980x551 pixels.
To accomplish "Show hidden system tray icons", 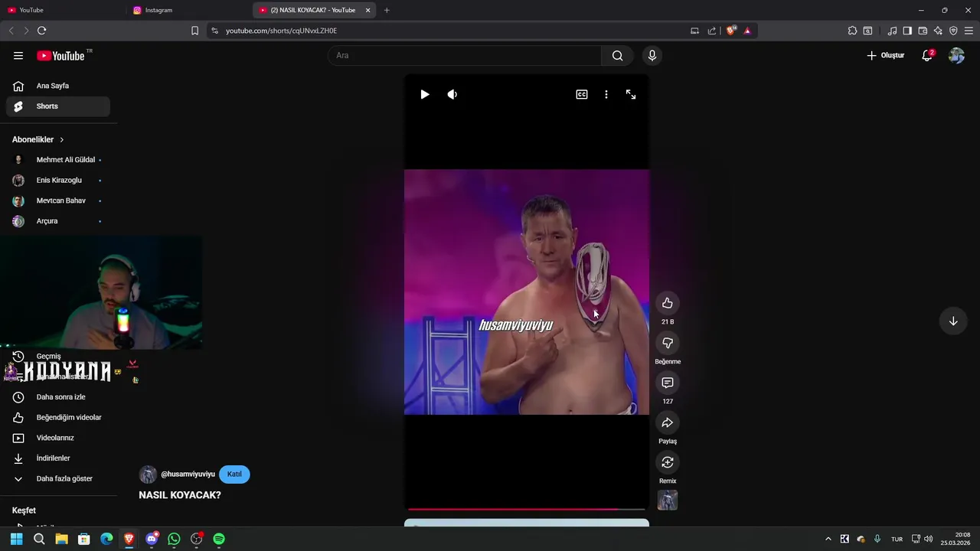I will [x=828, y=539].
